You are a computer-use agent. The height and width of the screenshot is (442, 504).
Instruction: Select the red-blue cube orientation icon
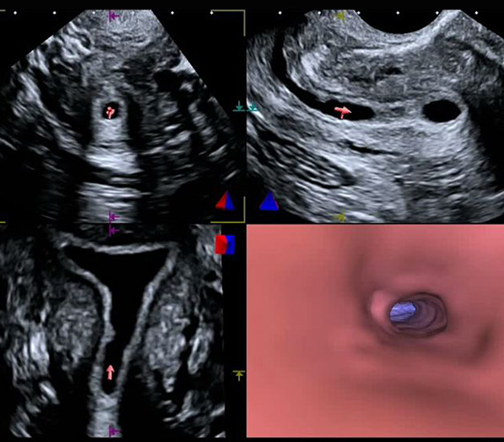tap(225, 245)
